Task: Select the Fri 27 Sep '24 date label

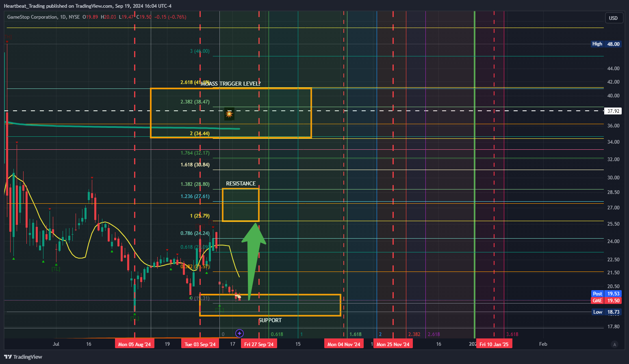Action: [259, 344]
